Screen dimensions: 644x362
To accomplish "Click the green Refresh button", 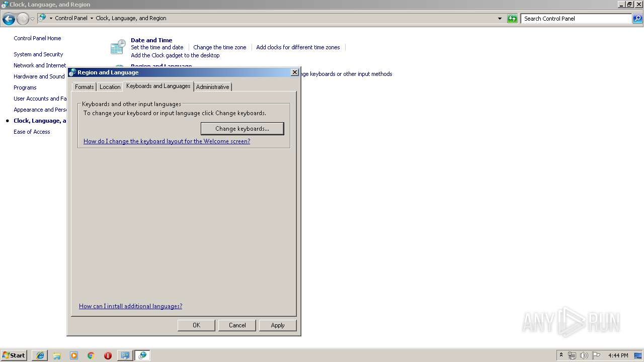I will 512,19.
